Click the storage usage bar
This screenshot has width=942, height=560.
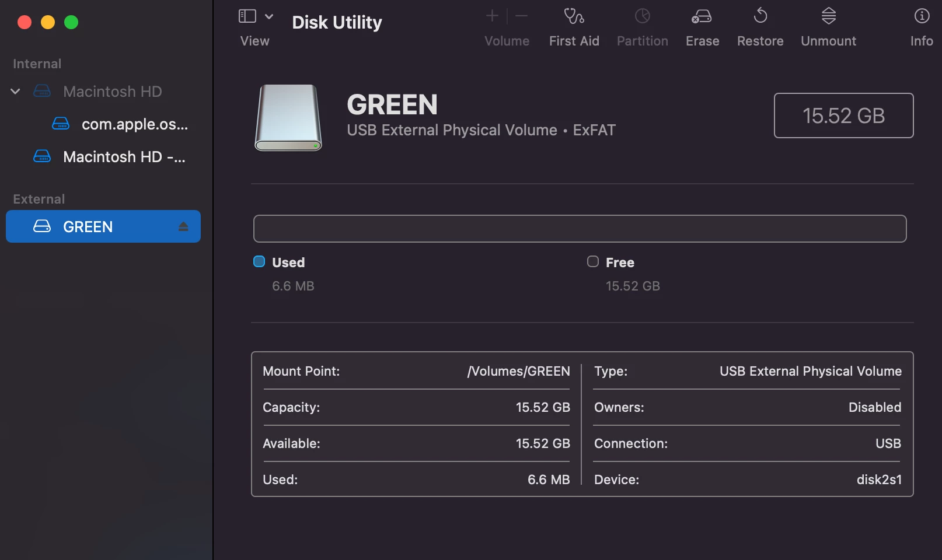(580, 229)
